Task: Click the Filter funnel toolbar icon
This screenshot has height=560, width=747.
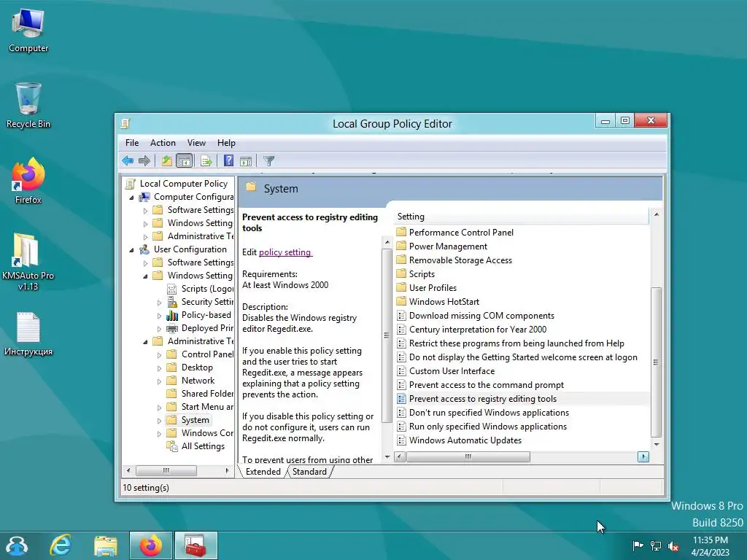Action: coord(268,161)
